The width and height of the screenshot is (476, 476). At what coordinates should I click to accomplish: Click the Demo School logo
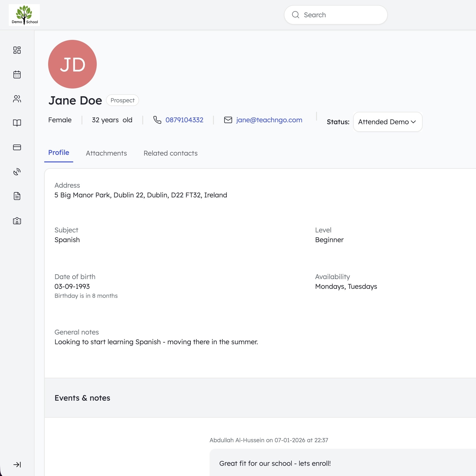pyautogui.click(x=24, y=15)
